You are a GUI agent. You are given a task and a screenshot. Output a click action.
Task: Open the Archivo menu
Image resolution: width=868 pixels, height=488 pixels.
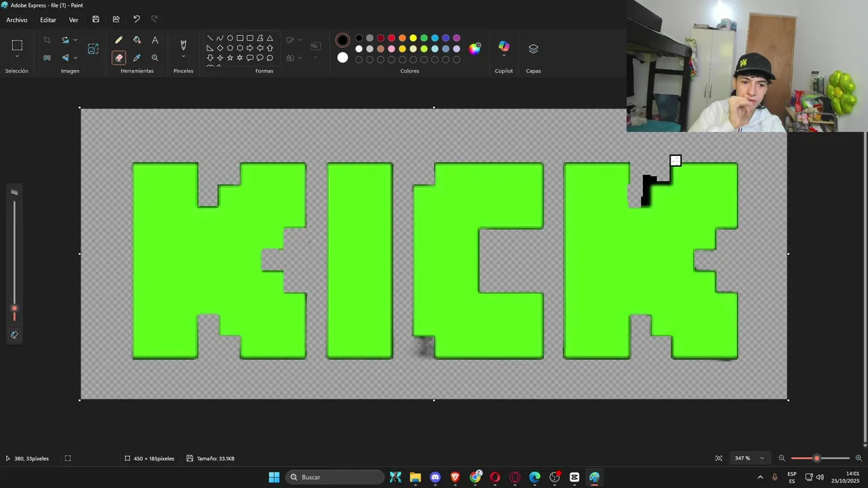(17, 20)
